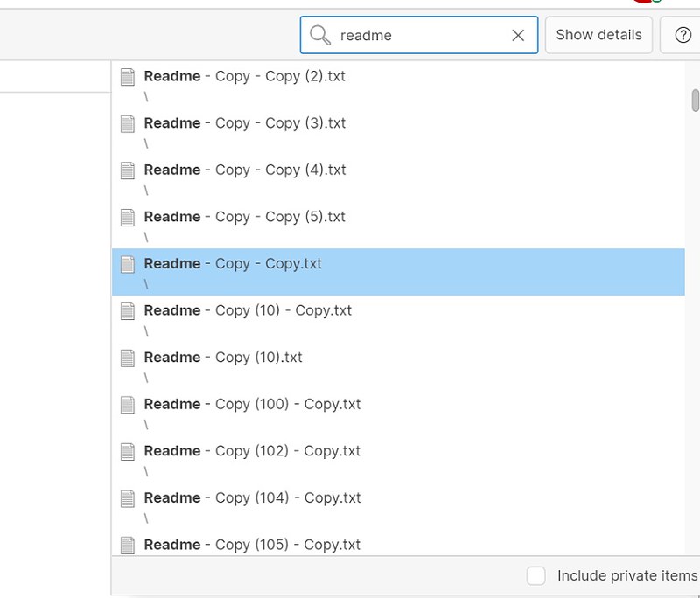Click the file icon beside Readme - Copy (104) - Copy.txt
700x598 pixels.
126,497
